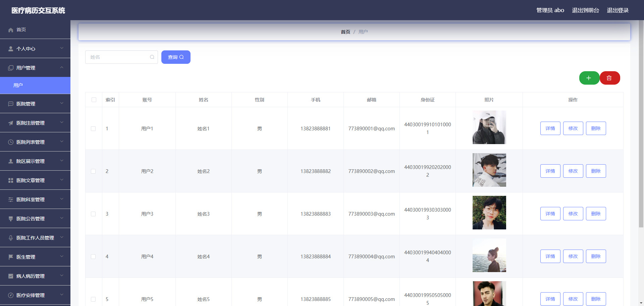The image size is (644, 306).
Task: Click the home icon beside 首页 in sidebar
Action: tap(11, 30)
